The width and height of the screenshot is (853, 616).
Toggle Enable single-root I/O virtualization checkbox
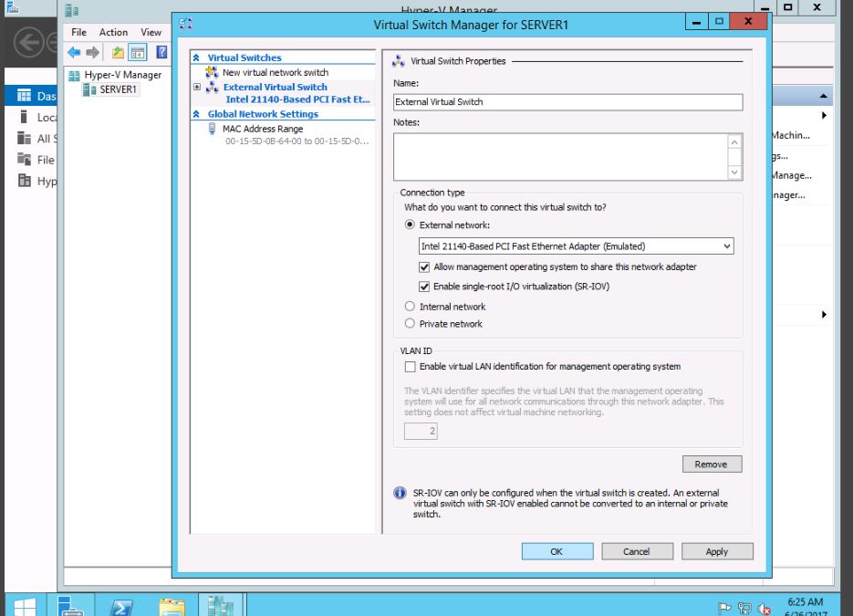[x=424, y=287]
